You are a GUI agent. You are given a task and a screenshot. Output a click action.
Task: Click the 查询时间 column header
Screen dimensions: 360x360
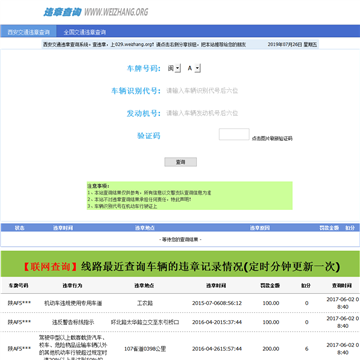tap(342, 286)
